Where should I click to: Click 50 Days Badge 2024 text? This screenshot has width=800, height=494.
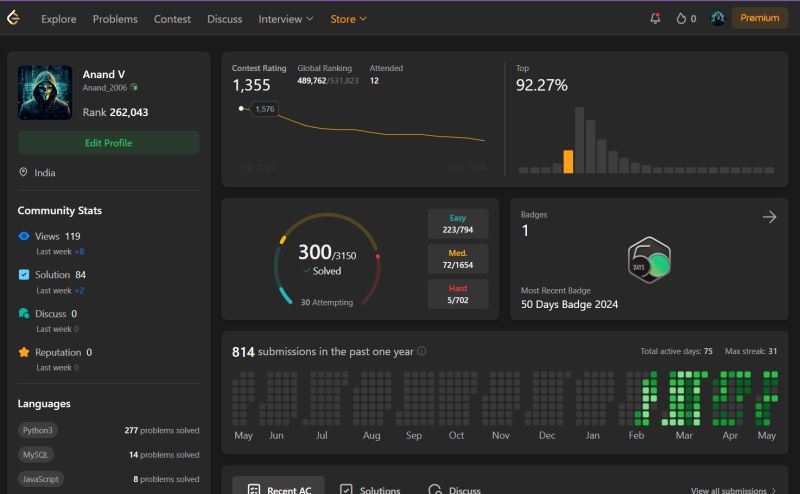pyautogui.click(x=569, y=304)
